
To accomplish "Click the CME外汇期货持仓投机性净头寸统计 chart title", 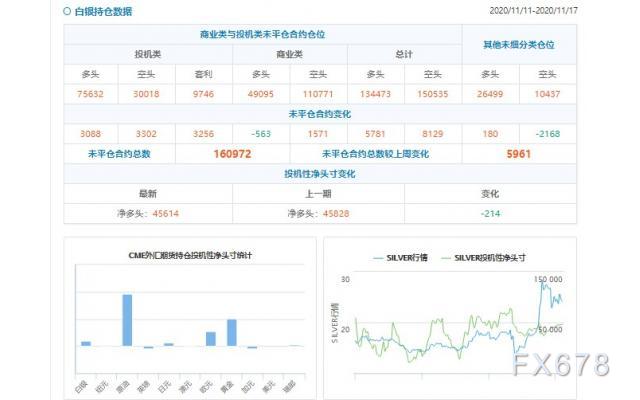I will click(x=190, y=256).
